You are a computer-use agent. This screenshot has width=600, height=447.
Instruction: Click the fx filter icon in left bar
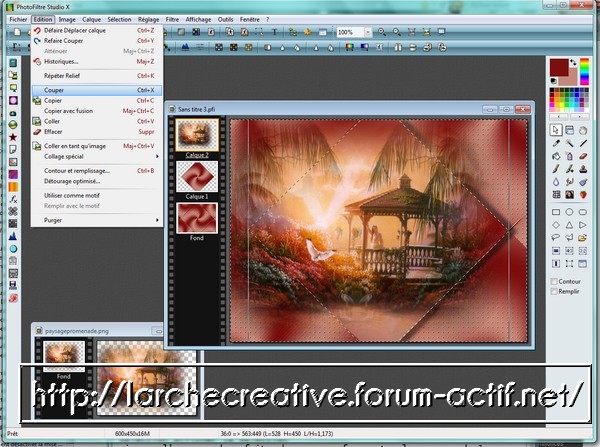tap(13, 199)
